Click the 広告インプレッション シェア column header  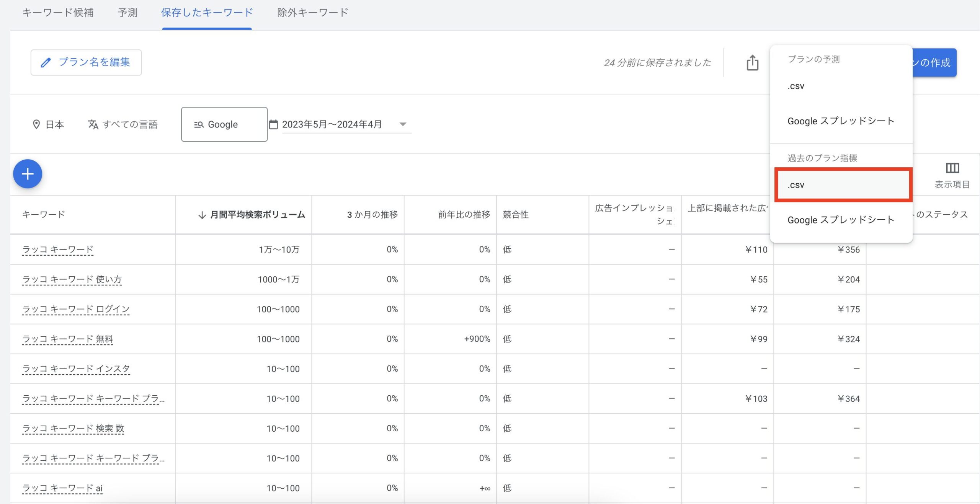(x=635, y=215)
